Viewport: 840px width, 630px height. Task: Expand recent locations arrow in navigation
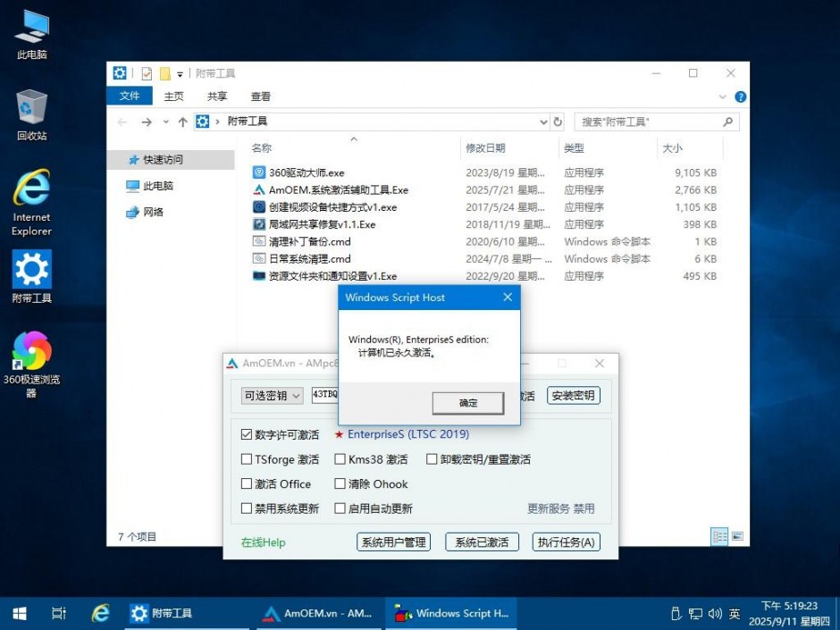click(166, 122)
